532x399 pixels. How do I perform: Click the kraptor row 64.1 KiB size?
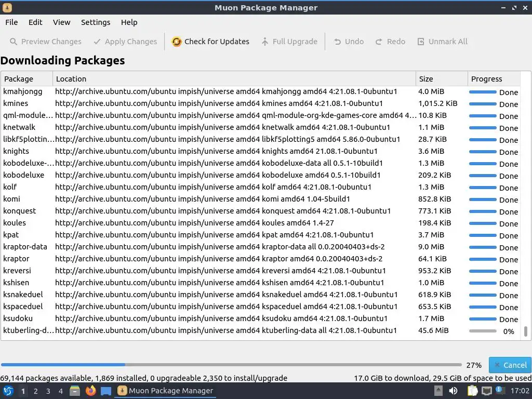pos(432,259)
